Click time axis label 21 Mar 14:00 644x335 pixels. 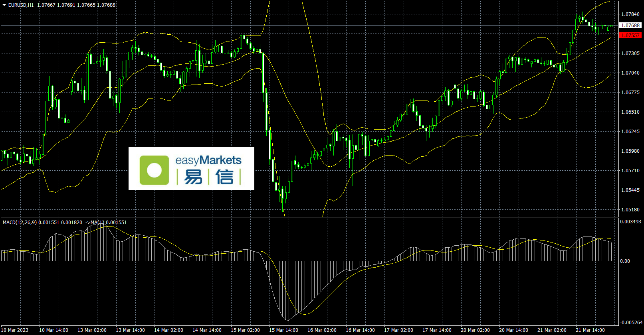[x=590, y=330]
